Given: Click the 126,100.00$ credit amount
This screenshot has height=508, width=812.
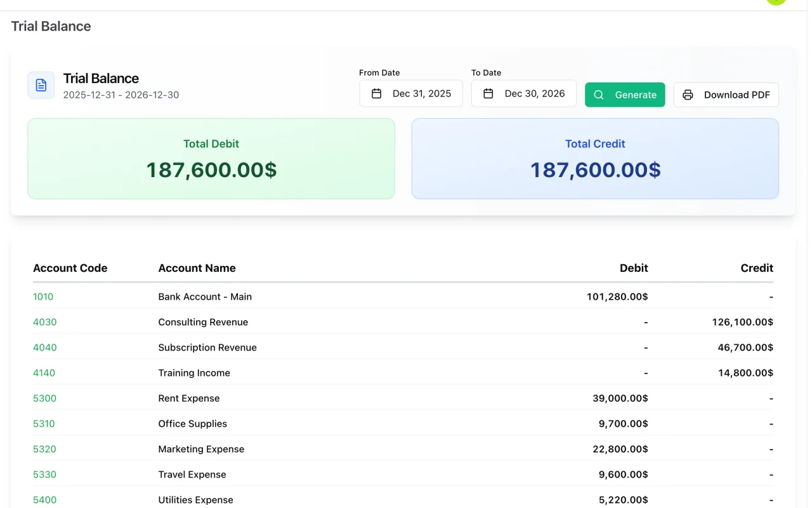Looking at the screenshot, I should [743, 322].
